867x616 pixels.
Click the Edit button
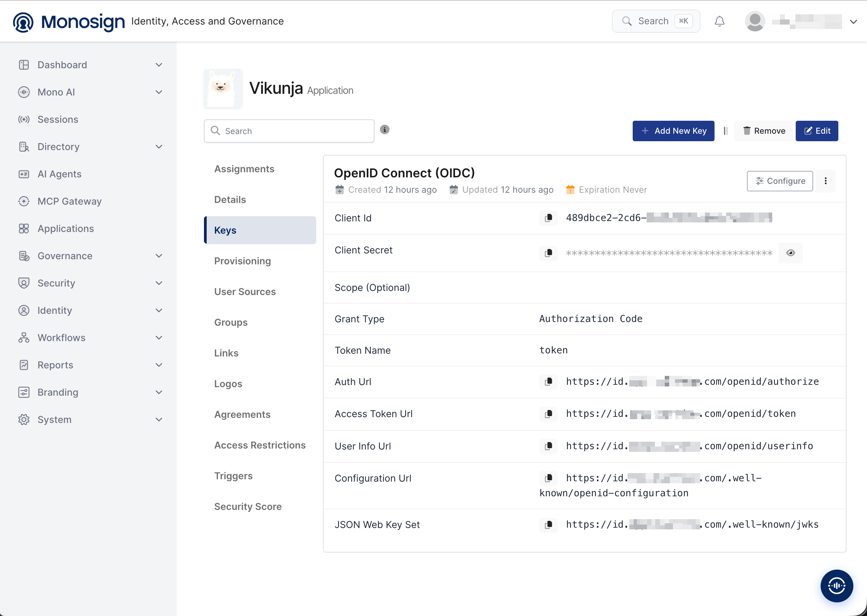(817, 131)
